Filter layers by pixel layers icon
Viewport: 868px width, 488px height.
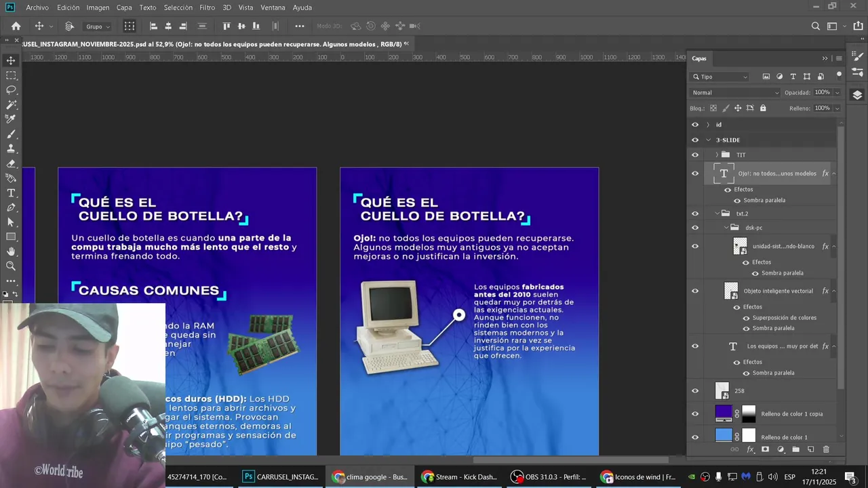point(766,77)
